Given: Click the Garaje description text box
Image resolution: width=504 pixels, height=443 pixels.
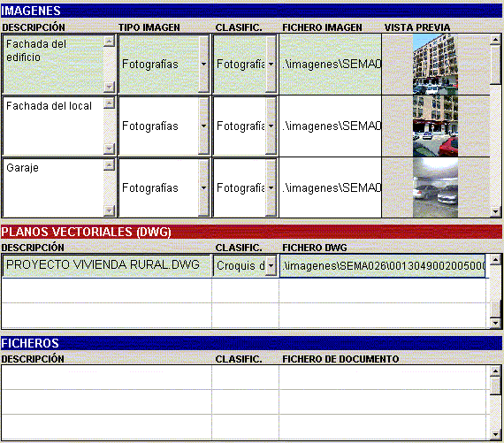Looking at the screenshot, I should click(53, 187).
